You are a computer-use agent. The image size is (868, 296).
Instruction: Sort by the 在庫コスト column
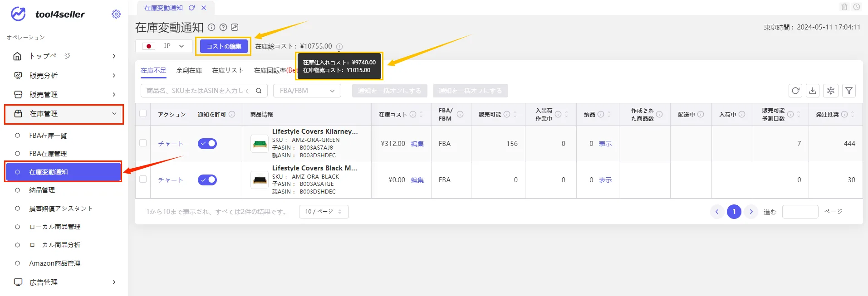[x=422, y=114]
